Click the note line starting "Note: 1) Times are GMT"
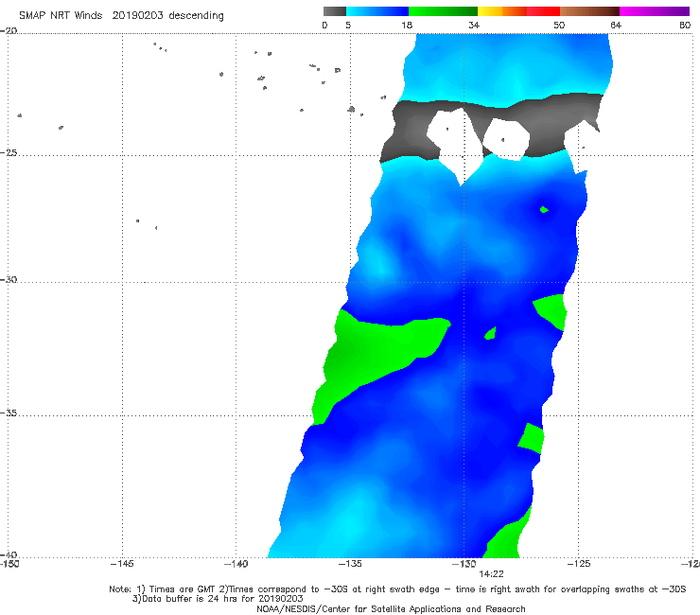This screenshot has height=615, width=700. point(397,589)
